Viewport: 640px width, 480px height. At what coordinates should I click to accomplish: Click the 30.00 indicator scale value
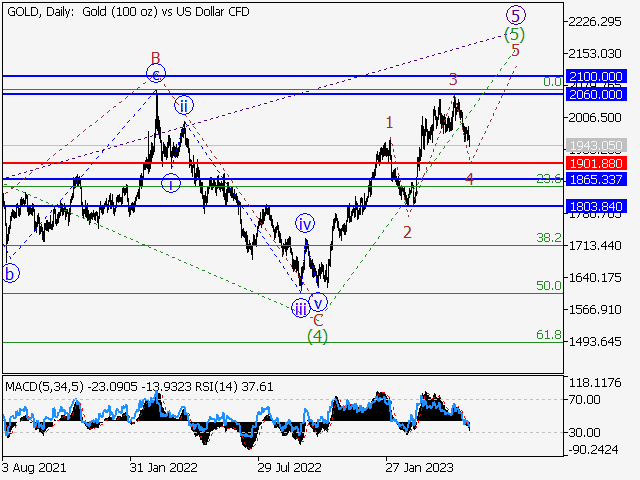[585, 432]
